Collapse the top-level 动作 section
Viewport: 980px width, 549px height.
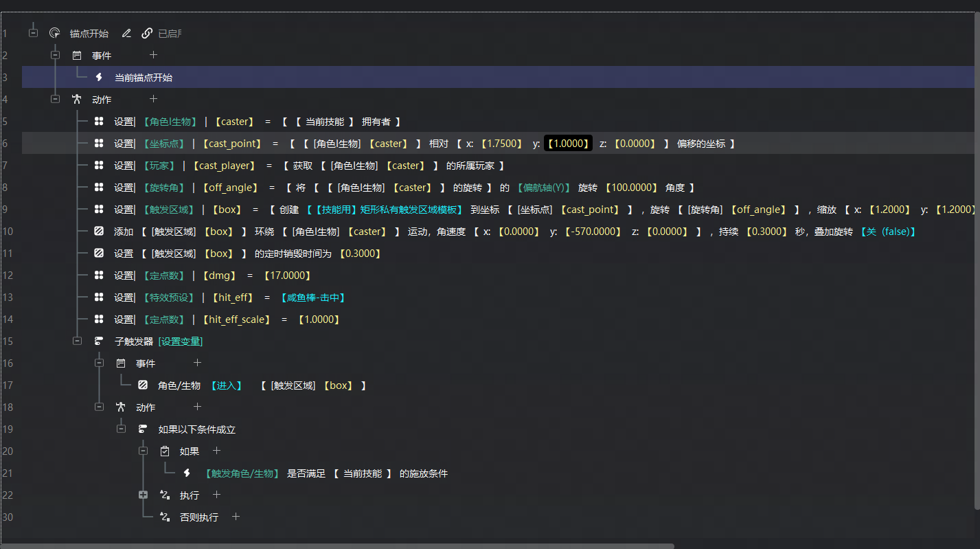click(x=56, y=99)
